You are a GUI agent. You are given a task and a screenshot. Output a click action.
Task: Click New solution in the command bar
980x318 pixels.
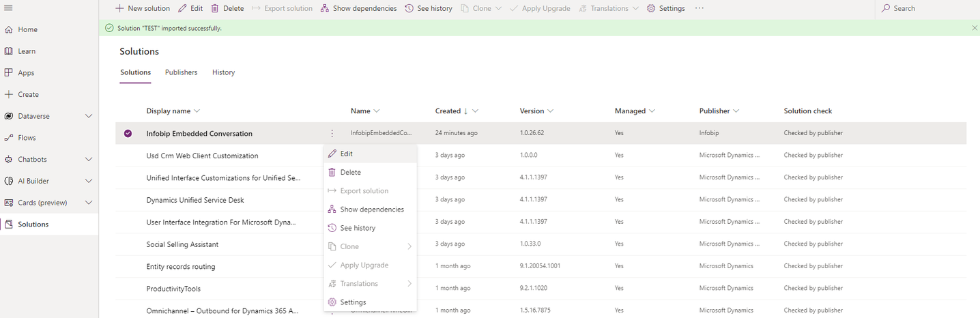(142, 8)
